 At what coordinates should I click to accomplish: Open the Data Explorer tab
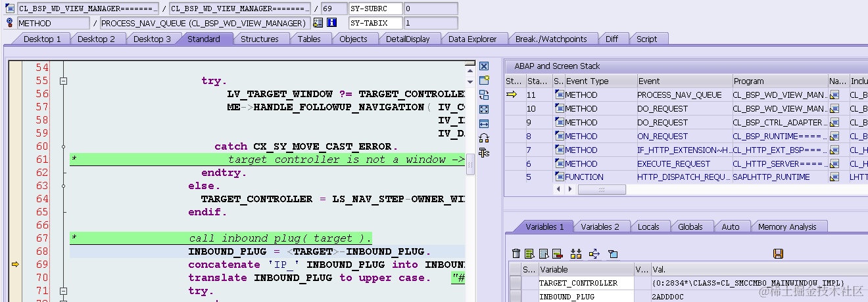point(472,39)
